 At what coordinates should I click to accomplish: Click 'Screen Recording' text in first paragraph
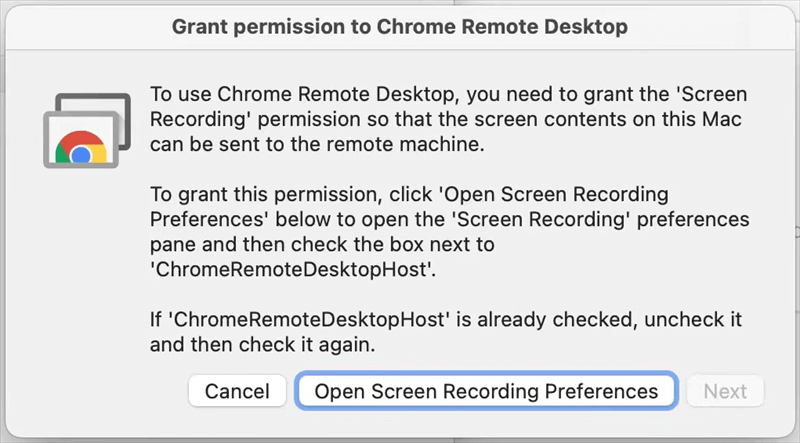click(205, 120)
